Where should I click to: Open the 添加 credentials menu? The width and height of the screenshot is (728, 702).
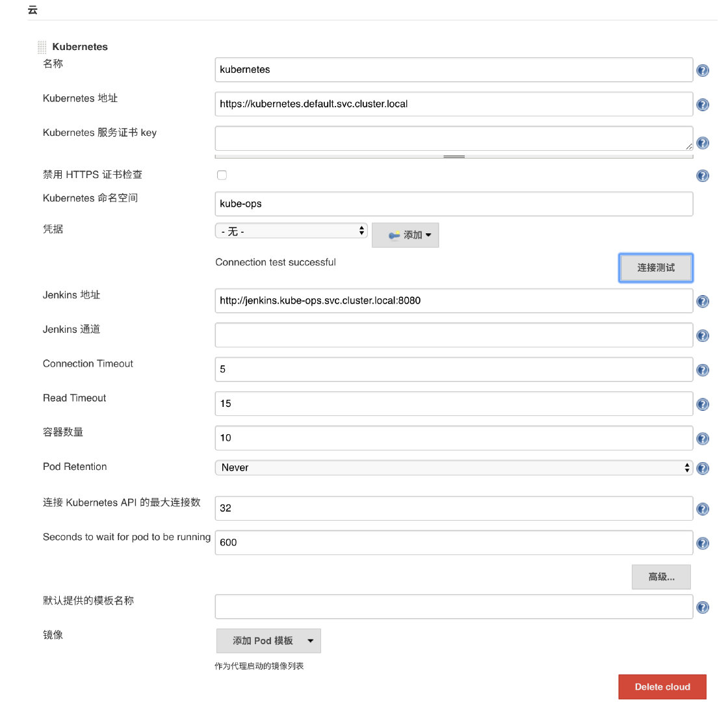pyautogui.click(x=404, y=235)
